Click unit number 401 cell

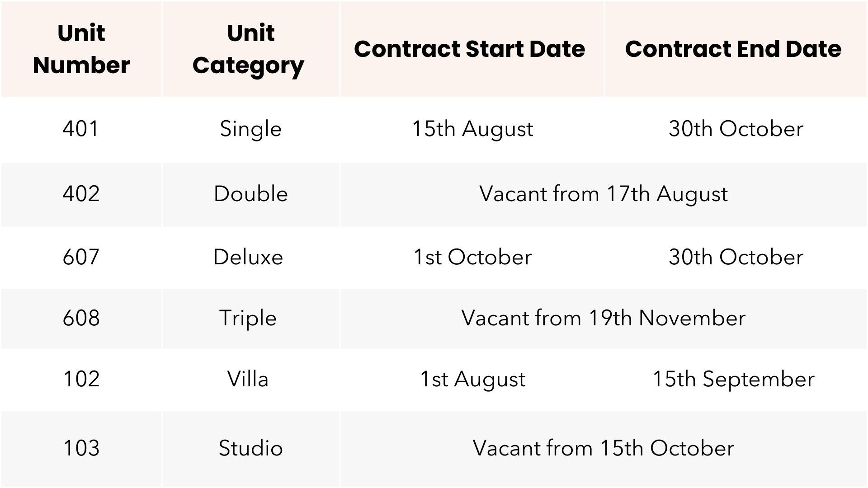(81, 129)
